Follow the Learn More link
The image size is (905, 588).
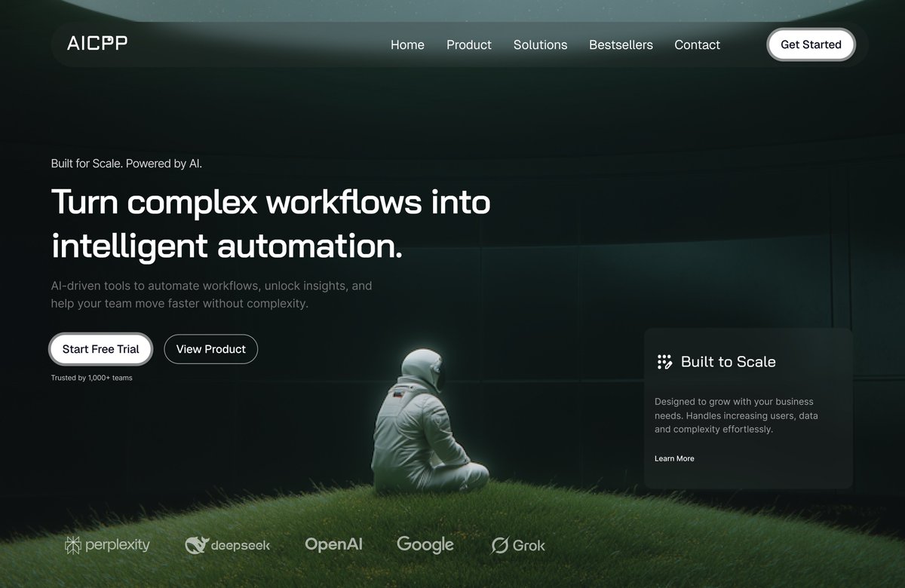674,458
